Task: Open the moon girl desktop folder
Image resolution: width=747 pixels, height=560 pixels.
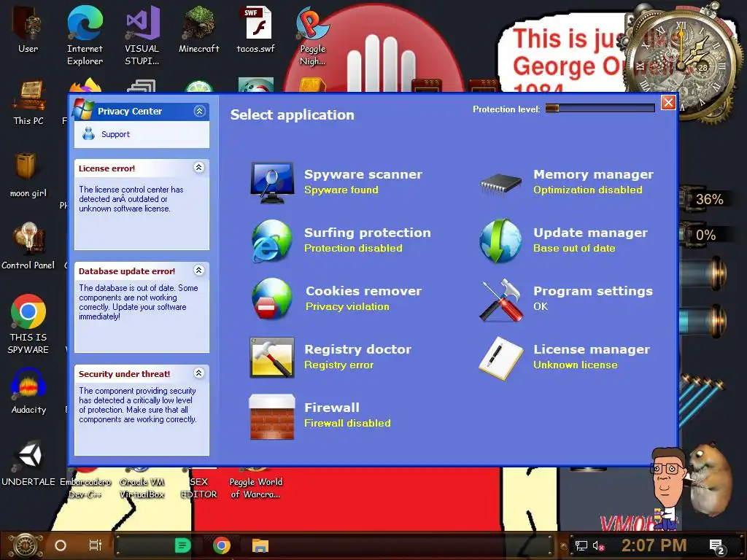Action: [28, 174]
